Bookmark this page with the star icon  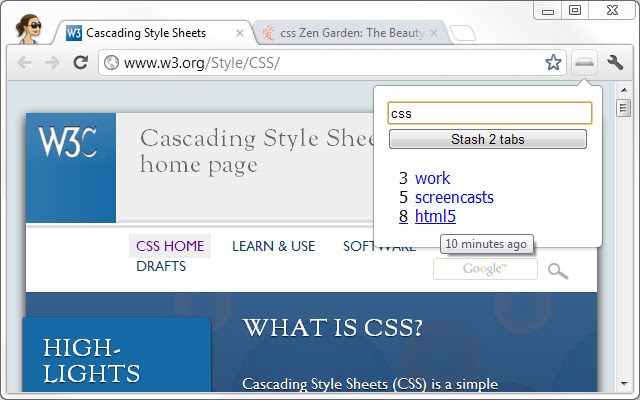(553, 62)
